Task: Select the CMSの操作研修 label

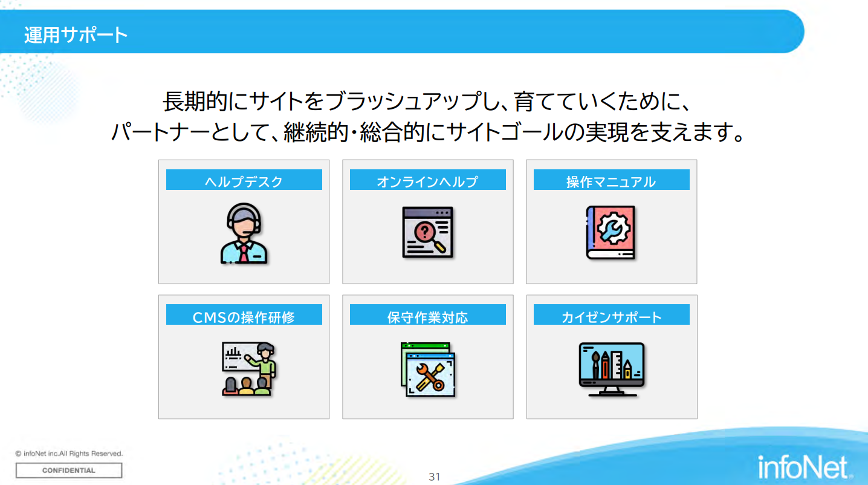Action: tap(244, 315)
